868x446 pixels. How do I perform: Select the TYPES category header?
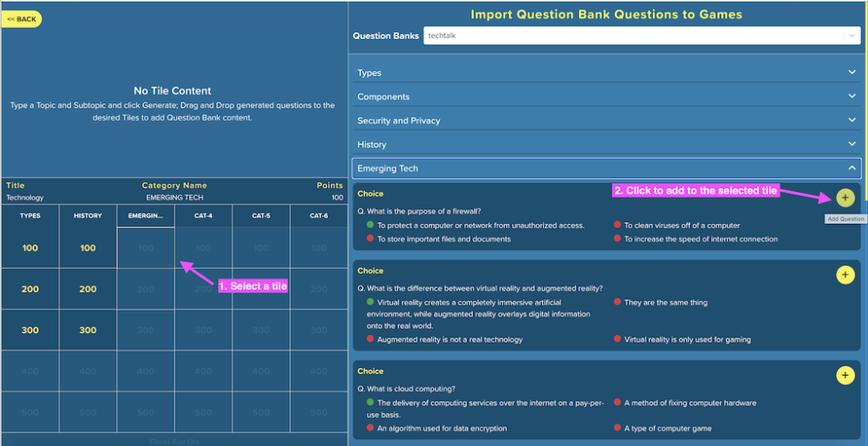tap(30, 216)
